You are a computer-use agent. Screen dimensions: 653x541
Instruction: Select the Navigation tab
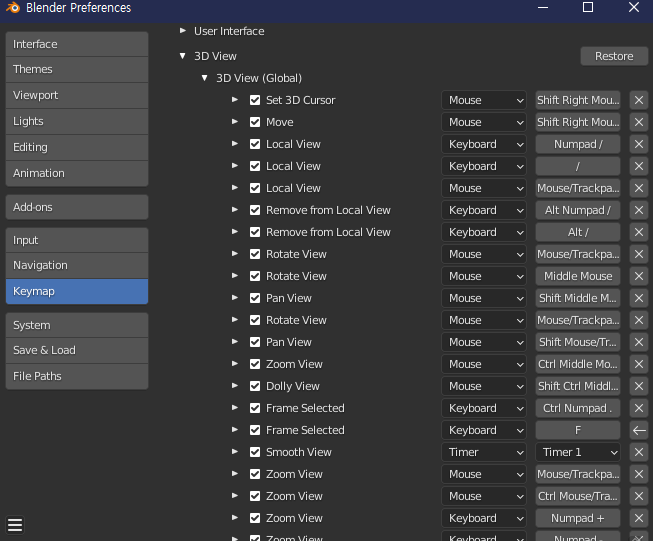point(77,265)
